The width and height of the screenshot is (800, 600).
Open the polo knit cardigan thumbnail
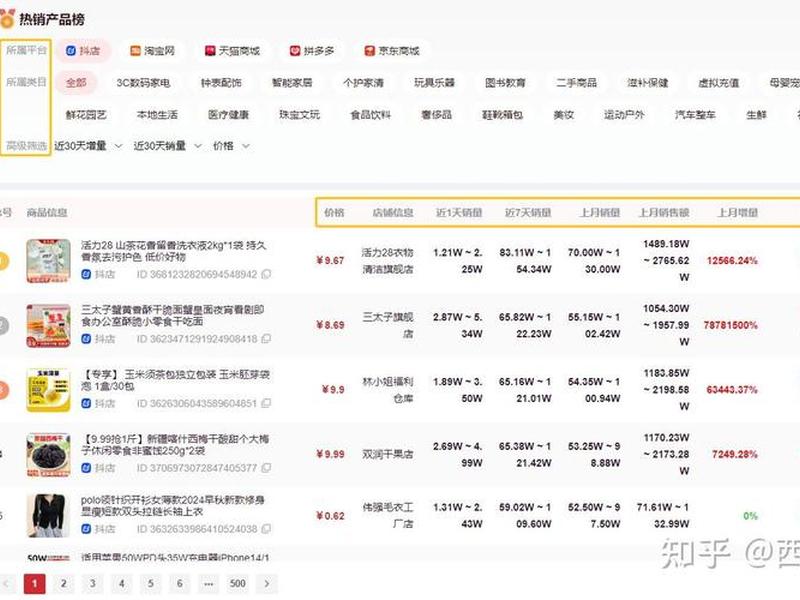48,516
